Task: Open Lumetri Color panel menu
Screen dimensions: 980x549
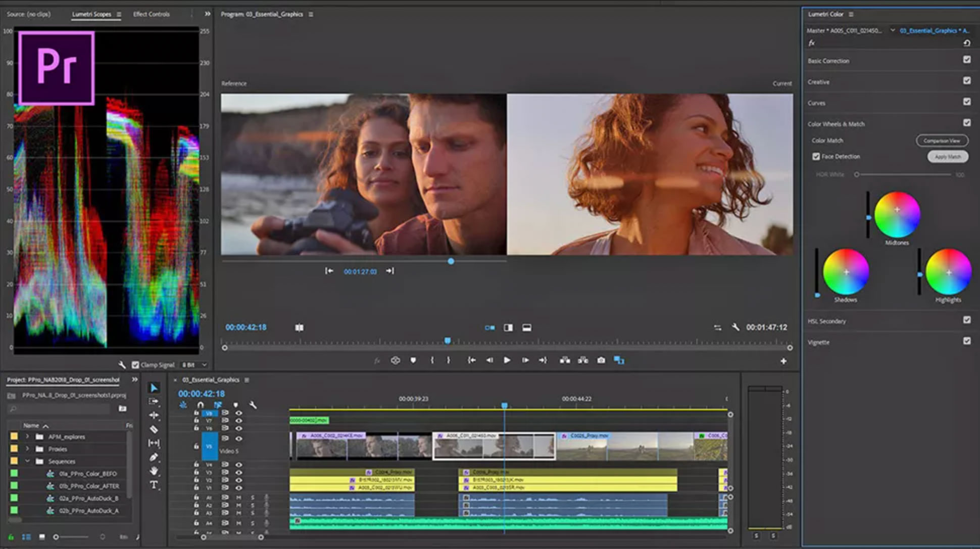Action: [x=851, y=14]
